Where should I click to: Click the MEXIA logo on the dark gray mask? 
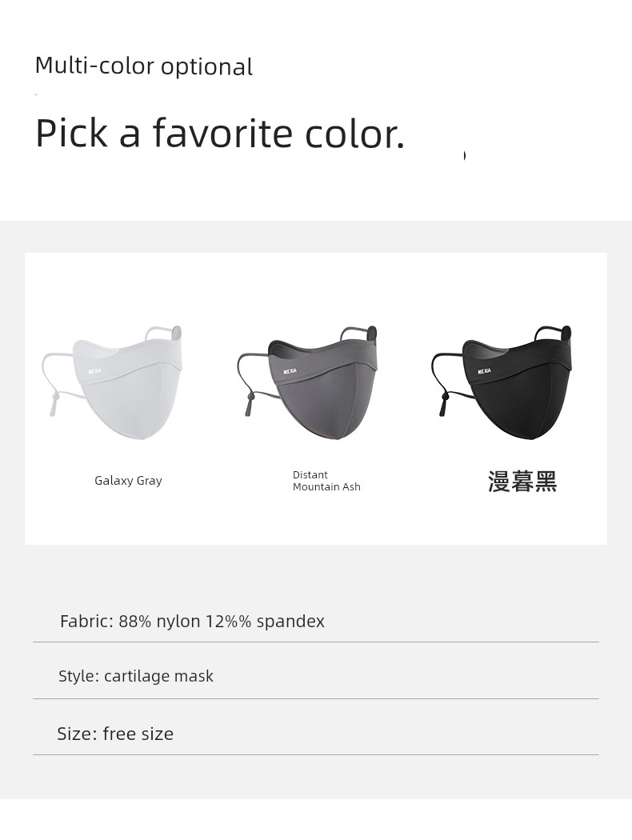(290, 370)
